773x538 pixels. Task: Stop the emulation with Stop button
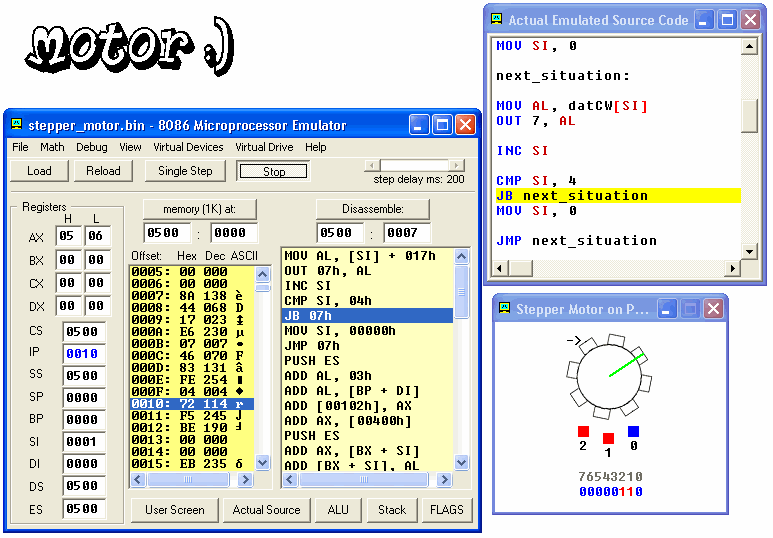(274, 172)
